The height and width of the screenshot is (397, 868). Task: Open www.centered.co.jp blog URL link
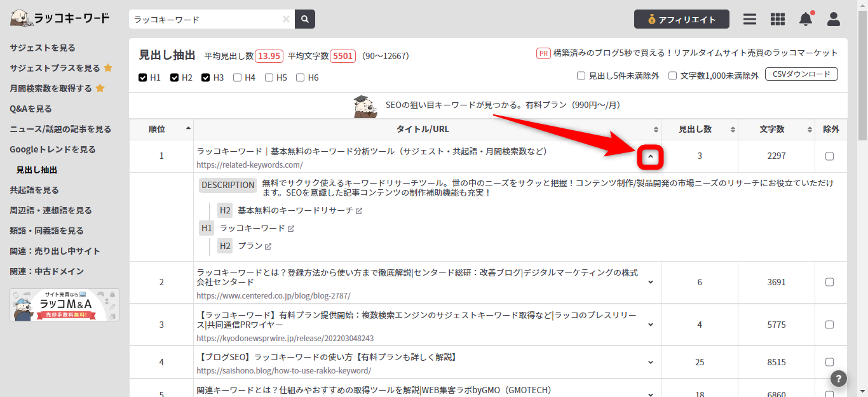pyautogui.click(x=273, y=296)
